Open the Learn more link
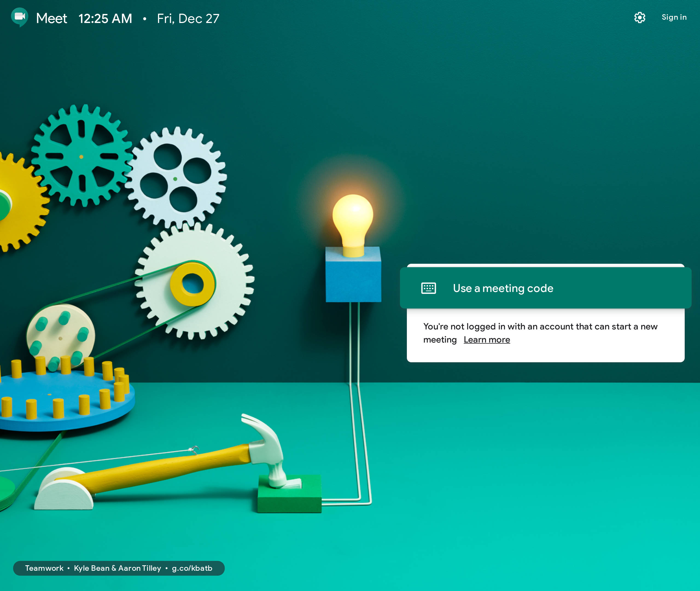The height and width of the screenshot is (591, 700). pyautogui.click(x=486, y=340)
